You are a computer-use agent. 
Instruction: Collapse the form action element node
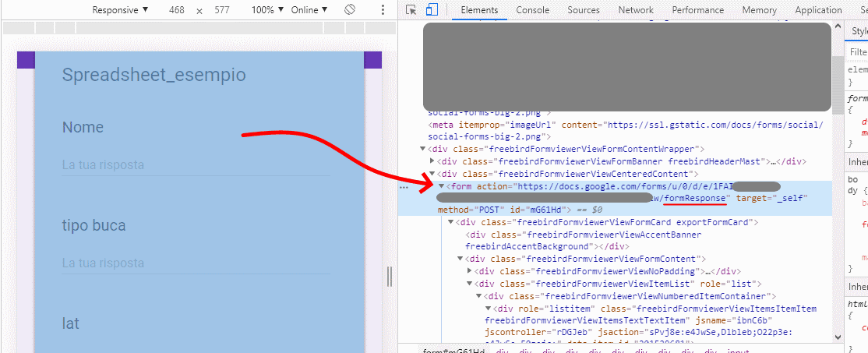441,186
